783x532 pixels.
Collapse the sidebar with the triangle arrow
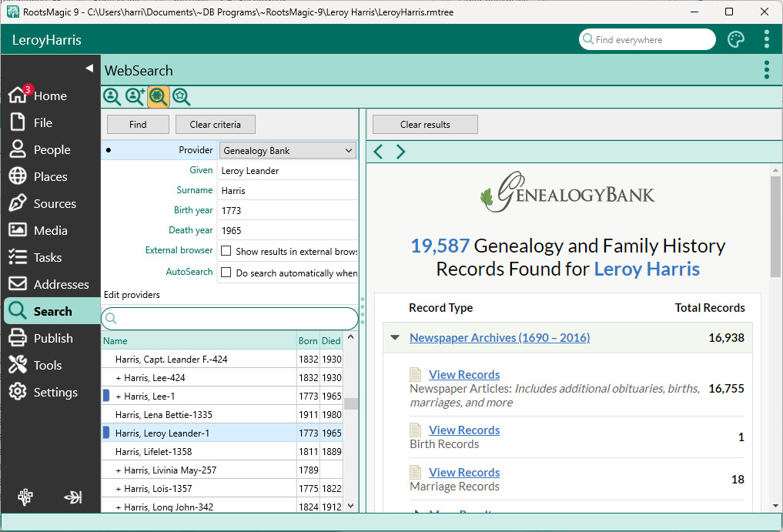tap(89, 69)
